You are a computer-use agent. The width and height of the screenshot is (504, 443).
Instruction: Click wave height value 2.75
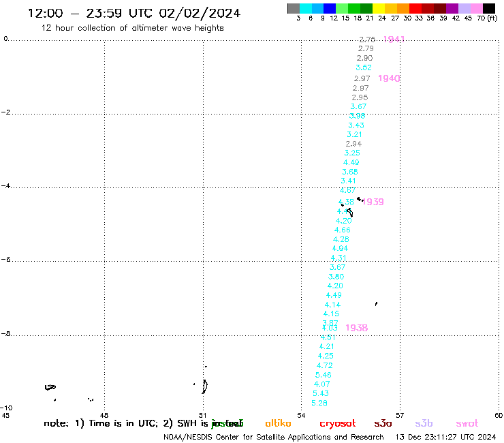coord(367,40)
